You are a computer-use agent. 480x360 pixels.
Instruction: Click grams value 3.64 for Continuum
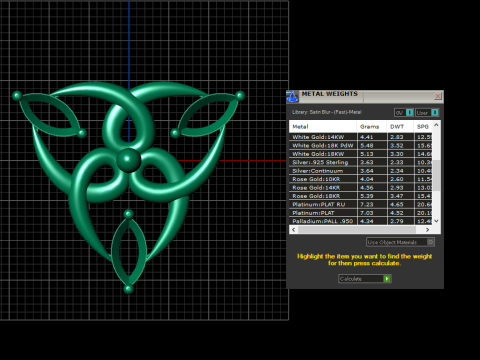click(x=367, y=171)
